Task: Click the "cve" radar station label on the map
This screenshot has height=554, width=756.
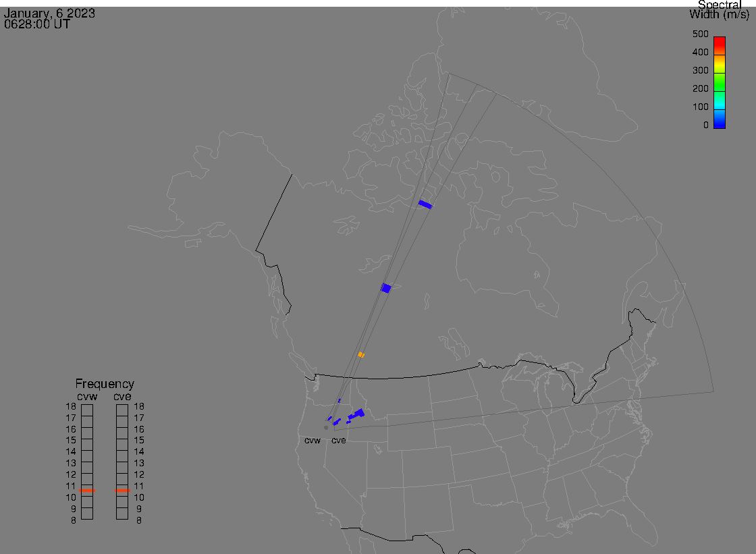Action: [x=338, y=441]
